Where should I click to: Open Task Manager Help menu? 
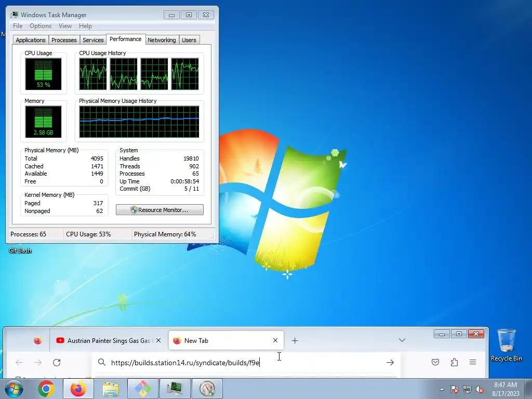coord(85,26)
